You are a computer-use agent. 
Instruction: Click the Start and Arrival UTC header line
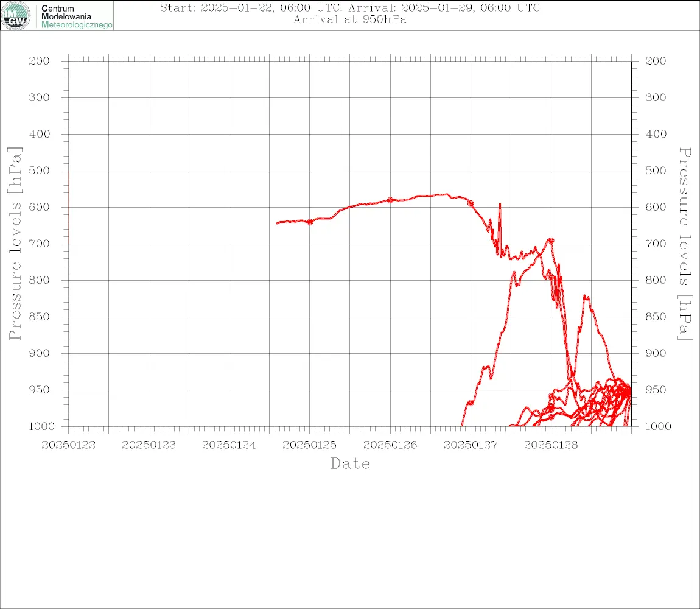[350, 7]
